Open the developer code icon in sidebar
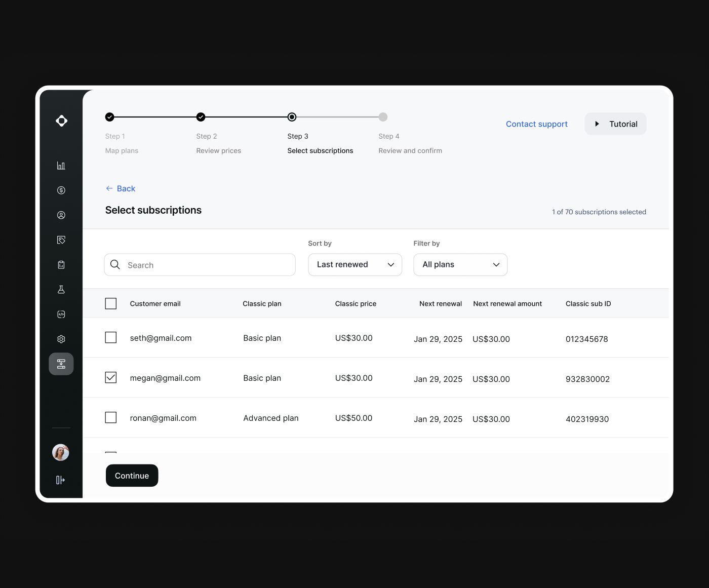Image resolution: width=709 pixels, height=588 pixels. 61,314
